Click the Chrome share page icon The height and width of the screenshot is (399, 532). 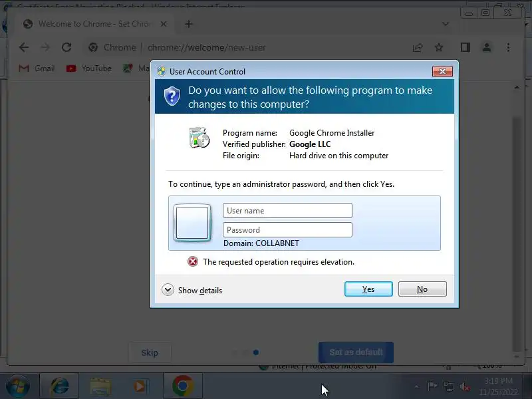pyautogui.click(x=418, y=47)
